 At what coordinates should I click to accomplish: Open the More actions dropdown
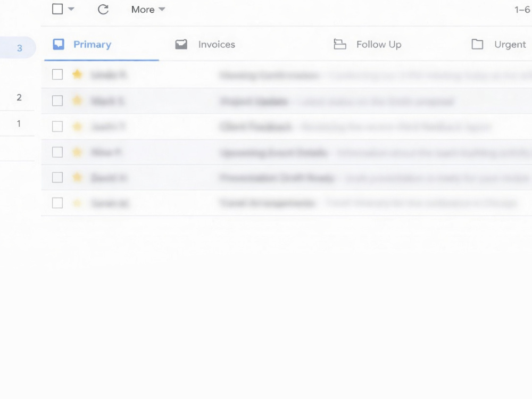click(x=148, y=10)
